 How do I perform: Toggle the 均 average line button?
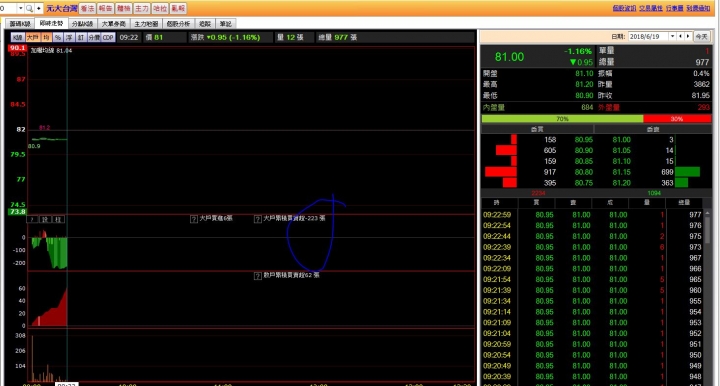tap(46, 38)
